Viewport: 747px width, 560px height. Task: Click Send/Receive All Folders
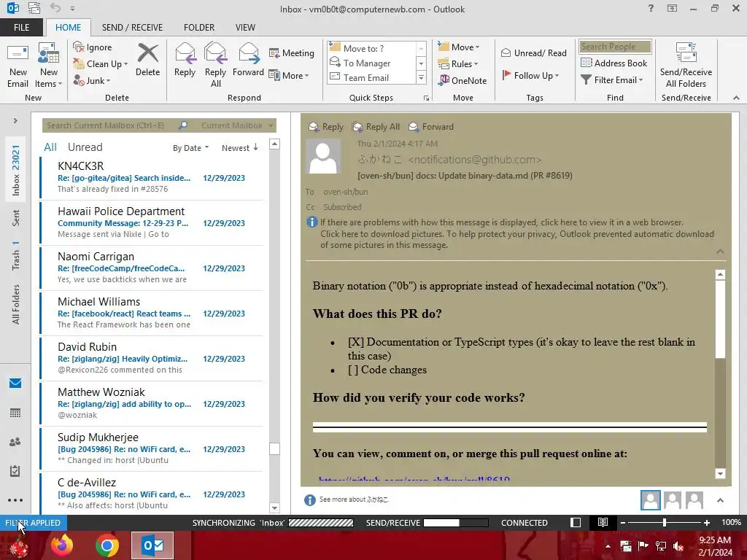tap(686, 66)
